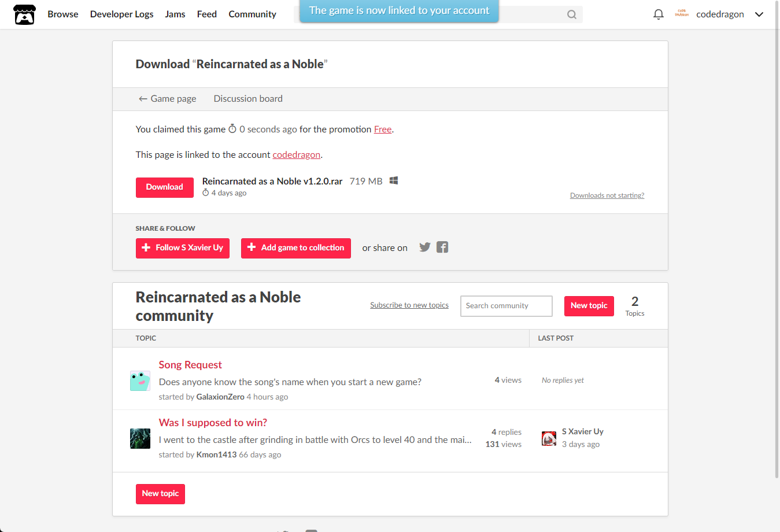This screenshot has width=780, height=532.
Task: Open the codedragon account link
Action: 297,155
